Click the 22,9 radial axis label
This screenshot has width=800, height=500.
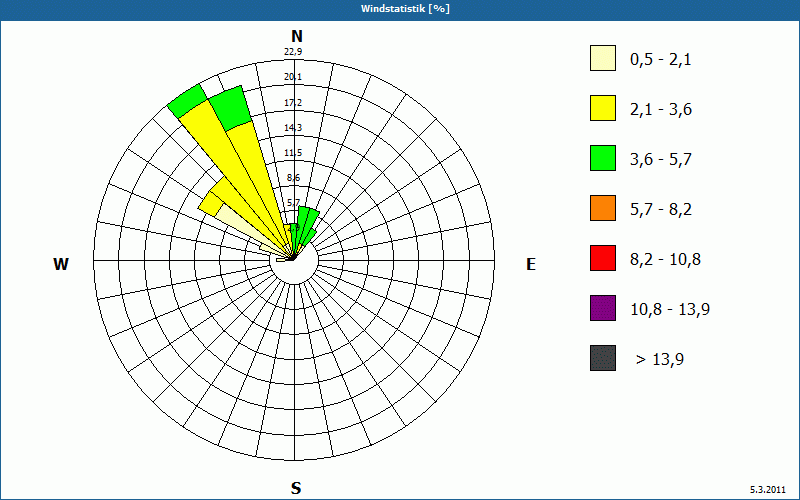(x=293, y=52)
